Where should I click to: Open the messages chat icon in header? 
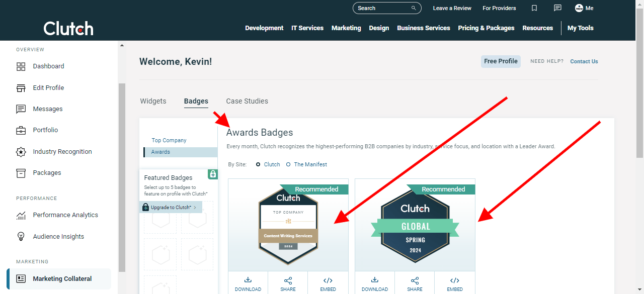click(x=557, y=8)
